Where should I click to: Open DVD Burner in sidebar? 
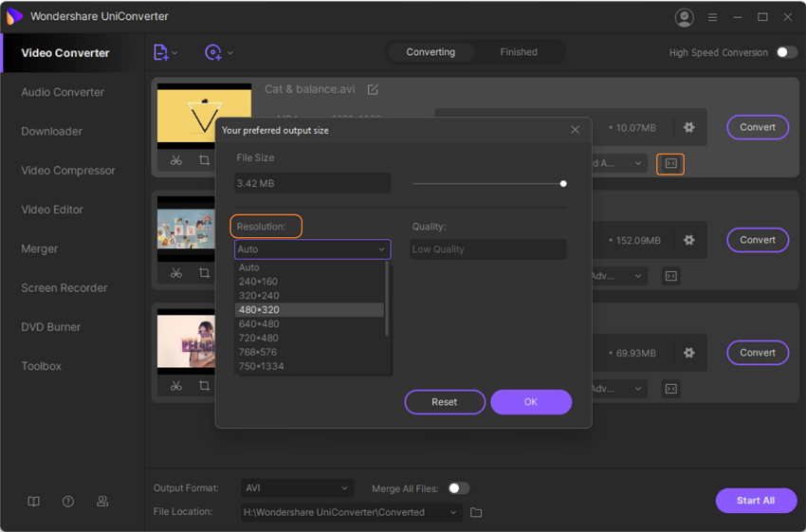[51, 327]
